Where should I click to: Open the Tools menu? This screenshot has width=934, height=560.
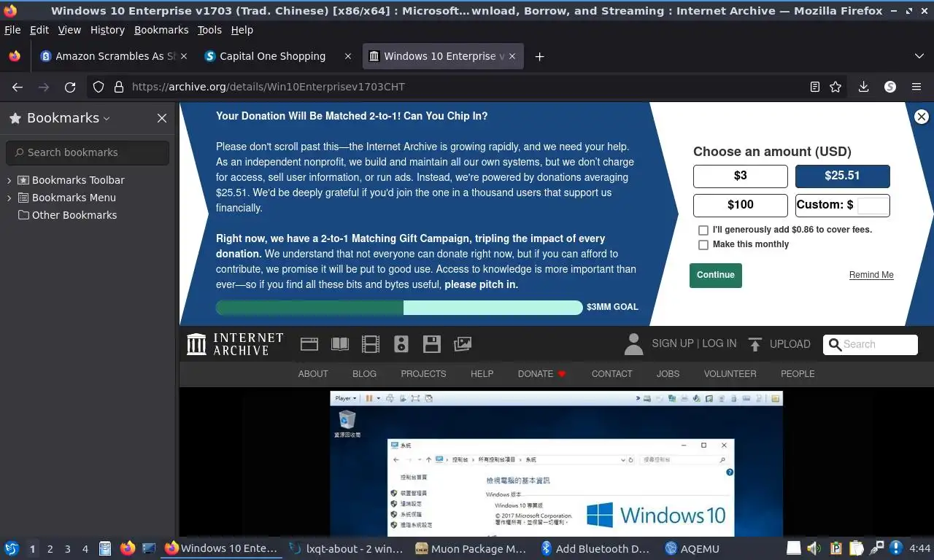coord(209,30)
